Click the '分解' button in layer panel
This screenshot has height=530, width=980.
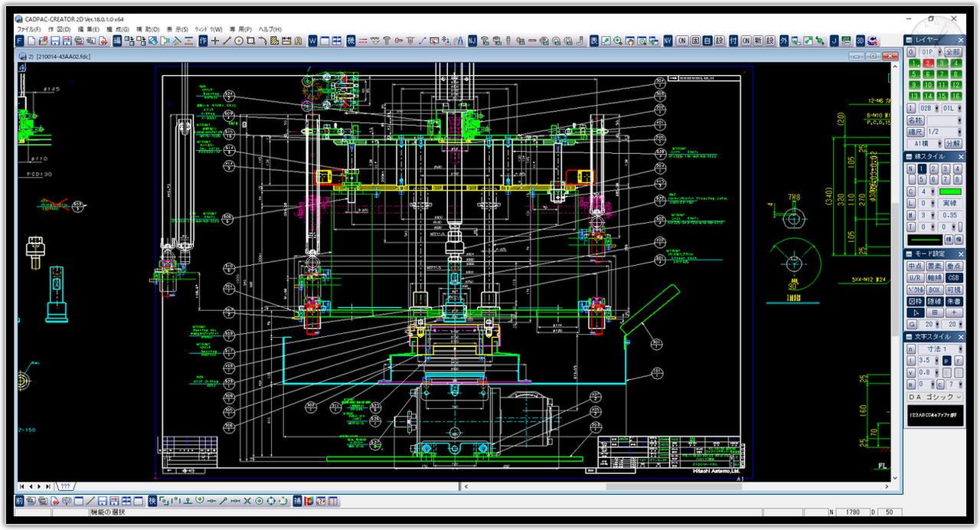953,143
